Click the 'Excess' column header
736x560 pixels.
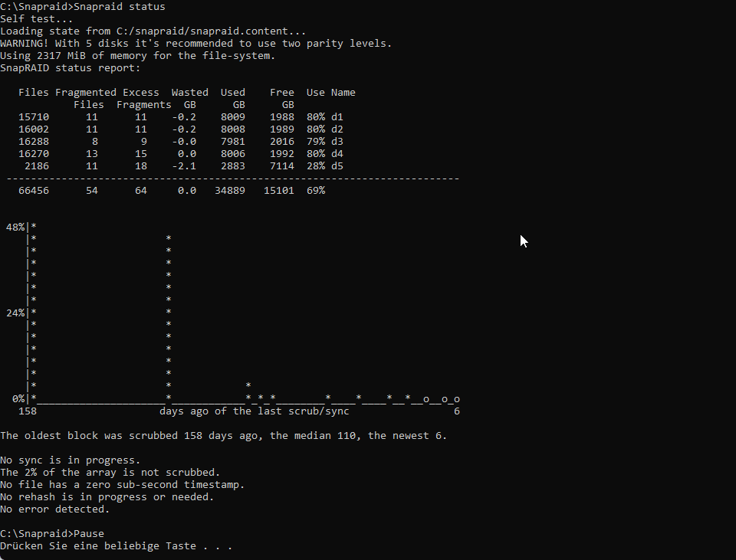coord(141,93)
